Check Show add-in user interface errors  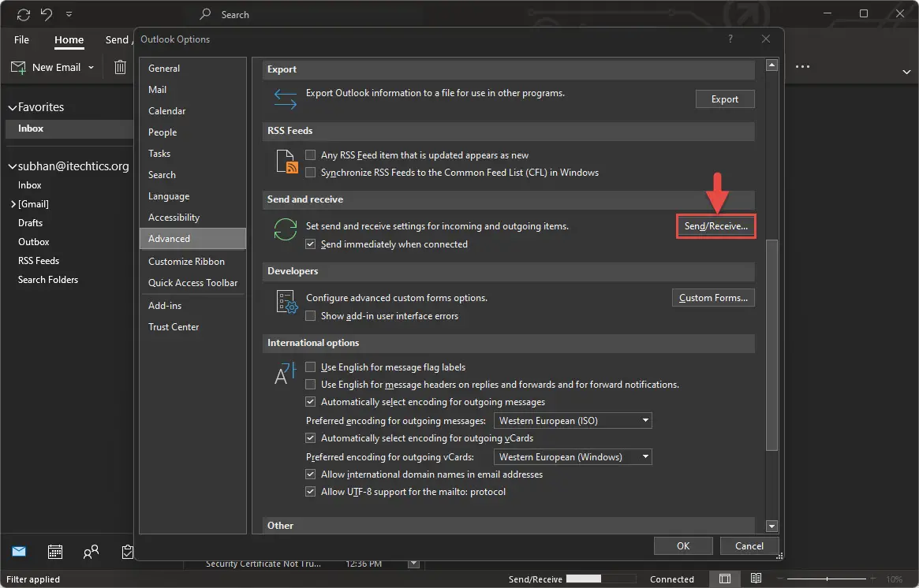[311, 315]
